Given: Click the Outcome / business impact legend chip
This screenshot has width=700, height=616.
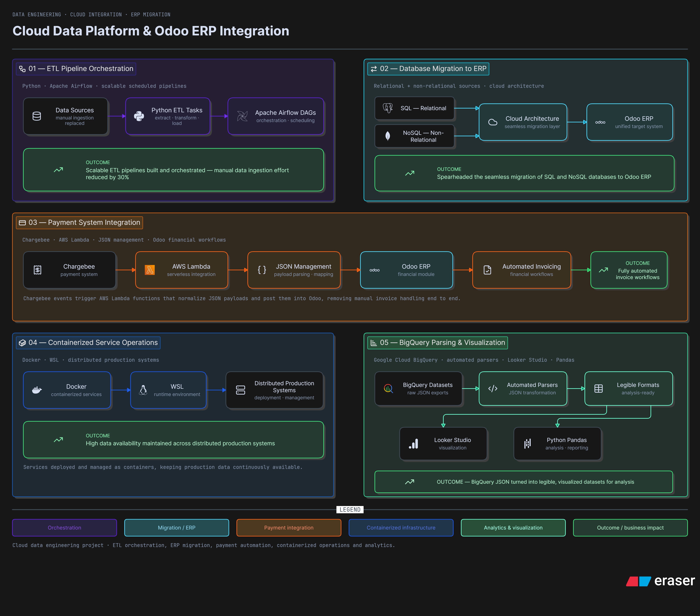Looking at the screenshot, I should [x=630, y=528].
